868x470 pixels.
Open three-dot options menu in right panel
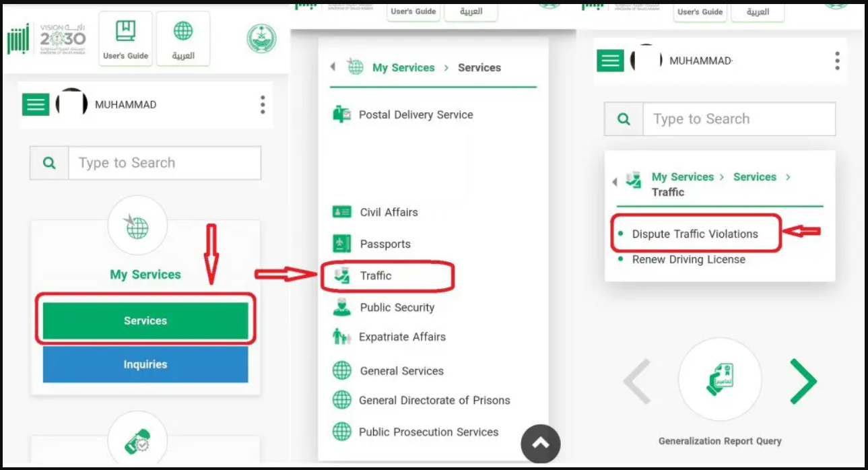coord(837,61)
